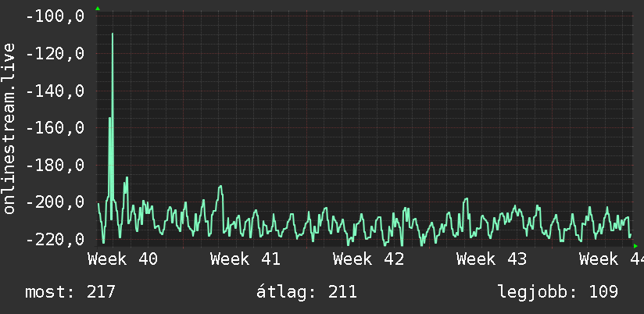Click the -120,0 Y axis label
Viewport: 644px width, 314px height.
pyautogui.click(x=55, y=54)
